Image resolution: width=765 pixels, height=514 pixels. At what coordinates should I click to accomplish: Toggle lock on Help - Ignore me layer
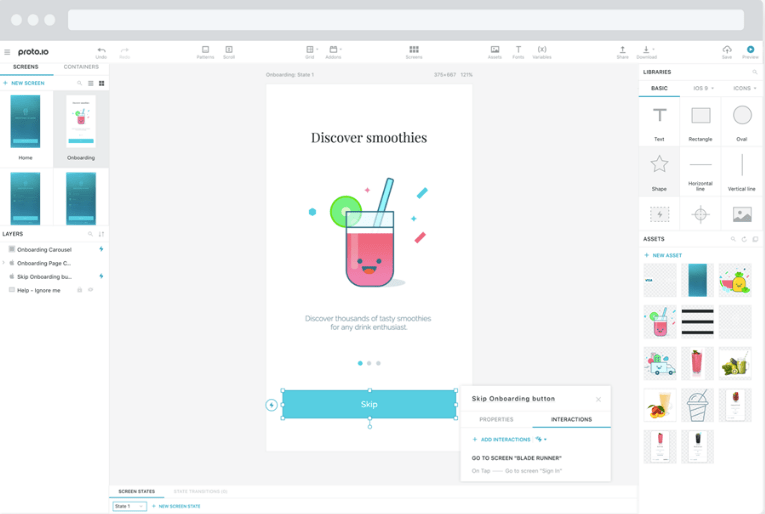click(80, 290)
